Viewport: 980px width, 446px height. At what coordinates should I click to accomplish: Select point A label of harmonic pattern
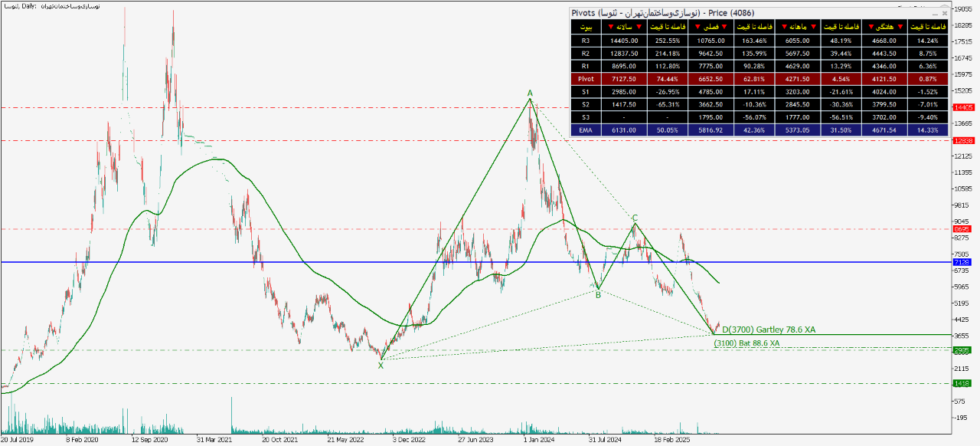[529, 93]
